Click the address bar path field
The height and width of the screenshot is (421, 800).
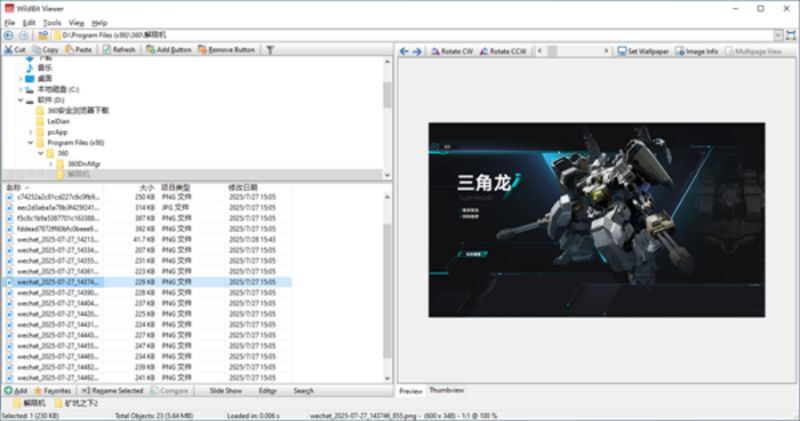point(412,35)
